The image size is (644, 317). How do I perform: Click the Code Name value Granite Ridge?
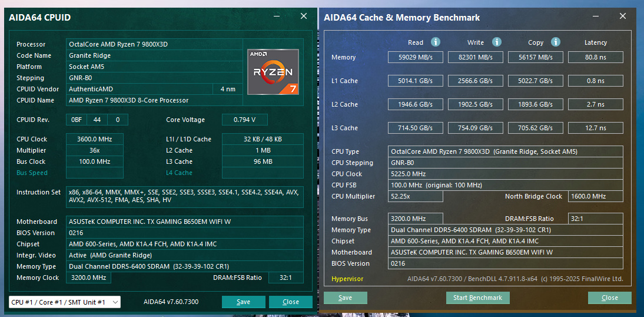154,55
